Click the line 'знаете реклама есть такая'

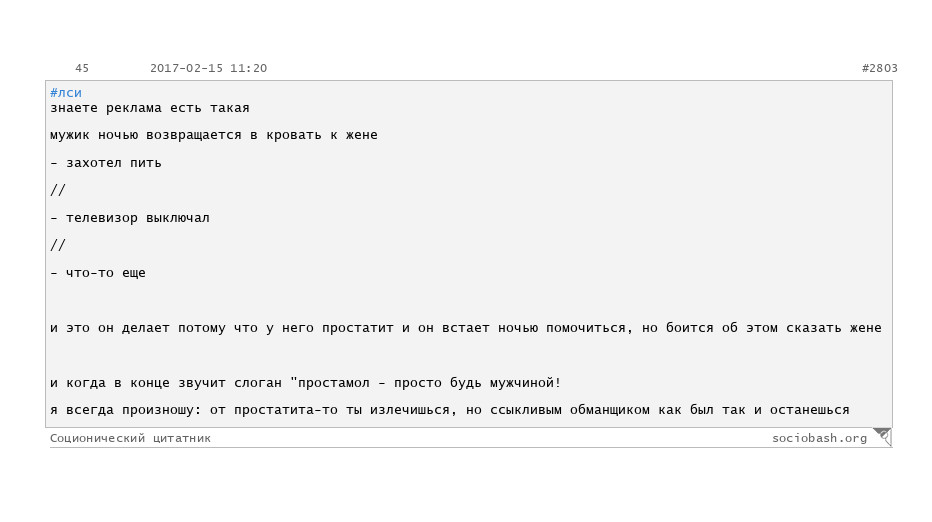[x=150, y=108]
